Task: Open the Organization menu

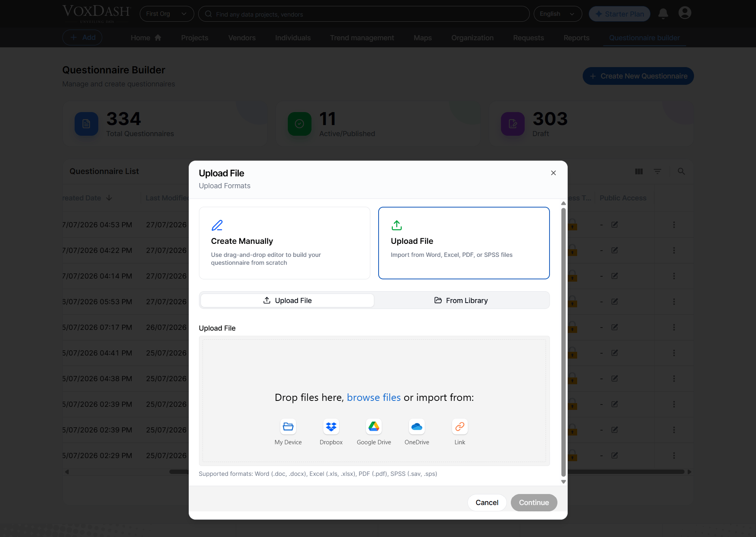Action: 472,37
